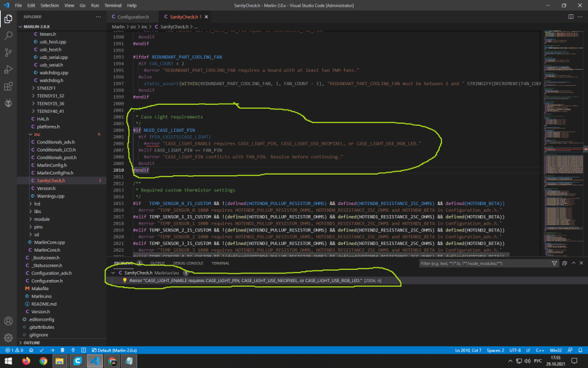Click errors and warnings count in status bar
Image resolution: width=588 pixels, height=368 pixels.
(14, 350)
